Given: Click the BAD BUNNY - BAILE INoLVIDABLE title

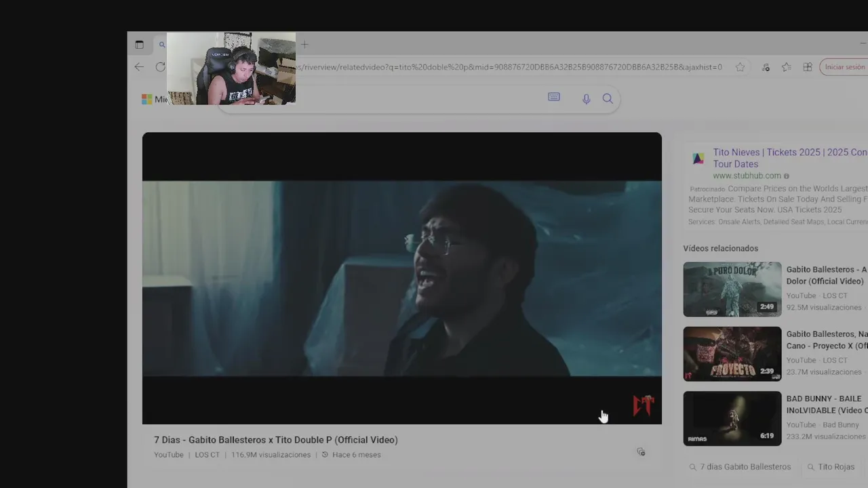Looking at the screenshot, I should tap(827, 405).
